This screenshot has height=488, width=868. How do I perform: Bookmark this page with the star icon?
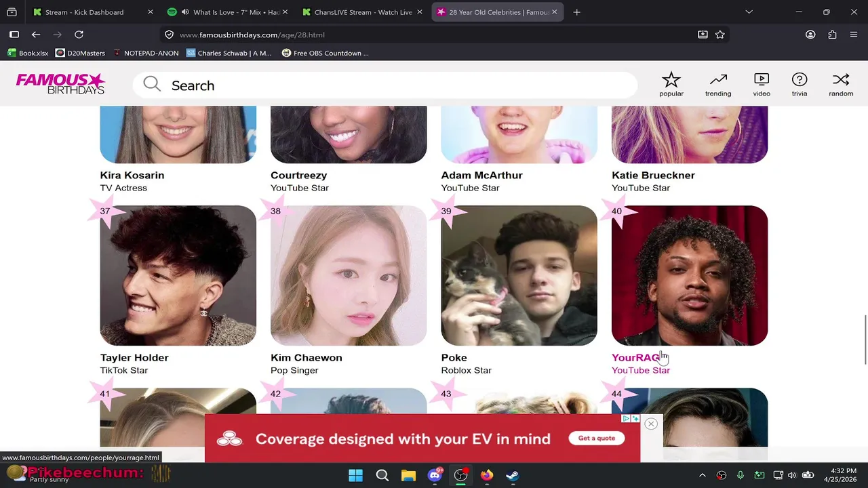(x=720, y=35)
